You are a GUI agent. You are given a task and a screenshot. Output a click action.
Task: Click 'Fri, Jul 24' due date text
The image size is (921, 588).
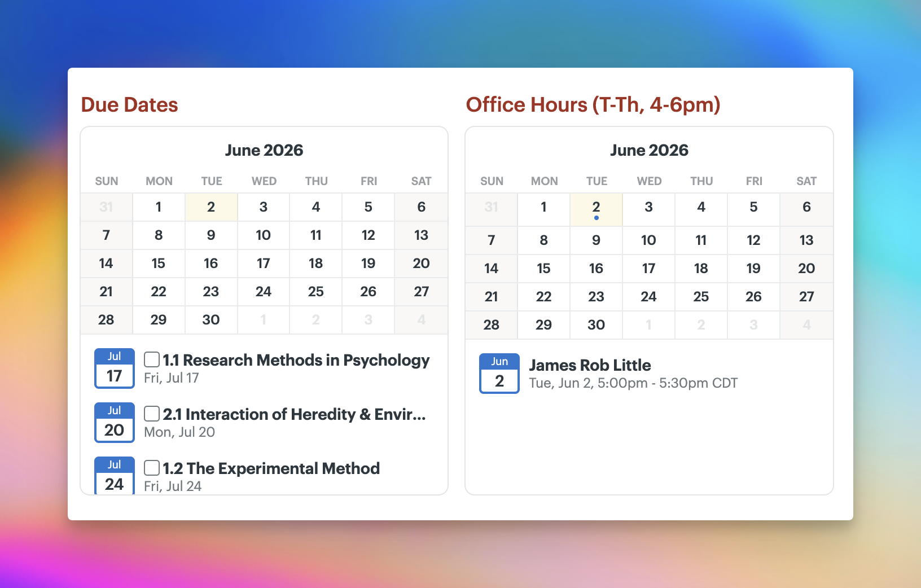[x=173, y=486]
